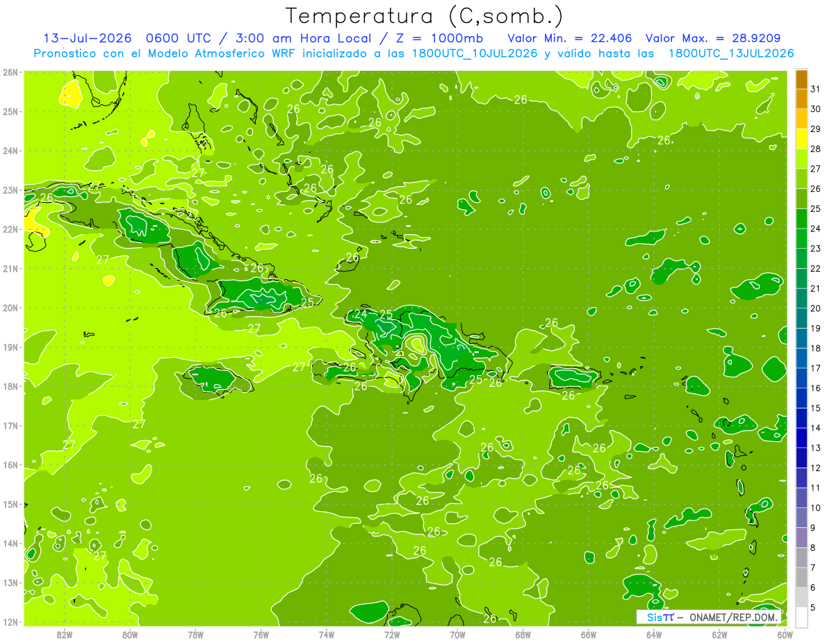Click the '64W' longitude axis label
Image resolution: width=834 pixels, height=644 pixels.
point(654,634)
